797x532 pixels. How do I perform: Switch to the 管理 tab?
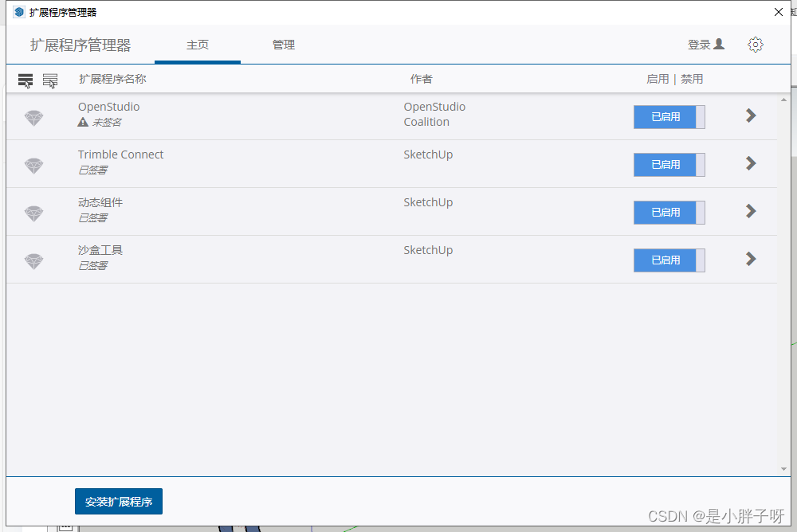pyautogui.click(x=283, y=45)
